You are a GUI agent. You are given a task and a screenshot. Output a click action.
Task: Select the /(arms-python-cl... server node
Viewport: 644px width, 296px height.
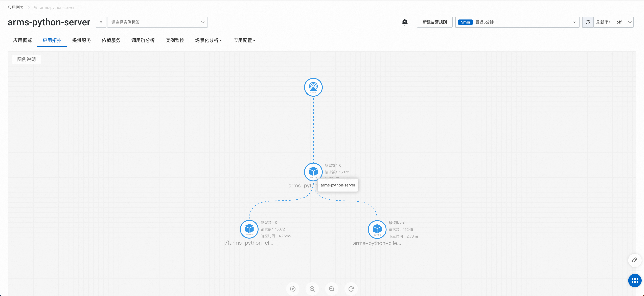tap(249, 229)
